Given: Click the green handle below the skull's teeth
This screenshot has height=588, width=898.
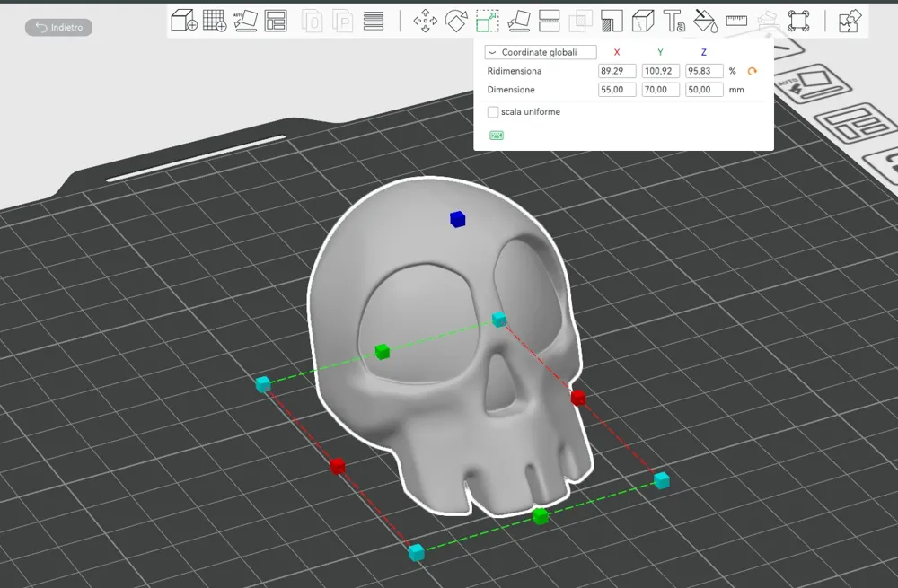Looking at the screenshot, I should click(540, 516).
